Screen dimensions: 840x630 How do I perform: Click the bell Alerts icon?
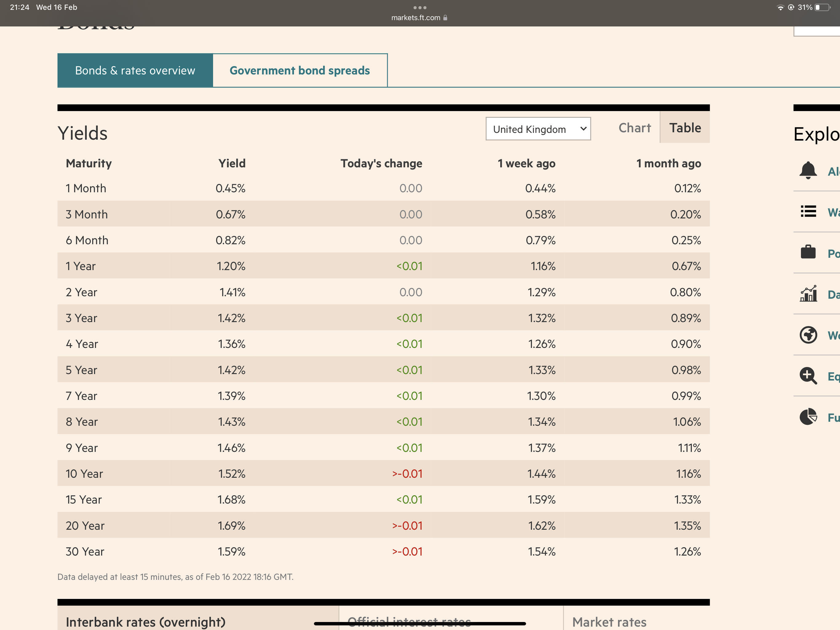(808, 171)
